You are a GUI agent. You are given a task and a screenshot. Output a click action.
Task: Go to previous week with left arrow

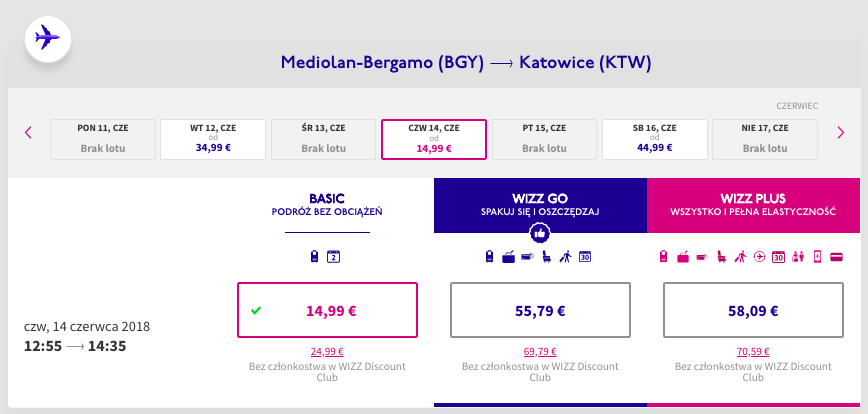pyautogui.click(x=28, y=131)
